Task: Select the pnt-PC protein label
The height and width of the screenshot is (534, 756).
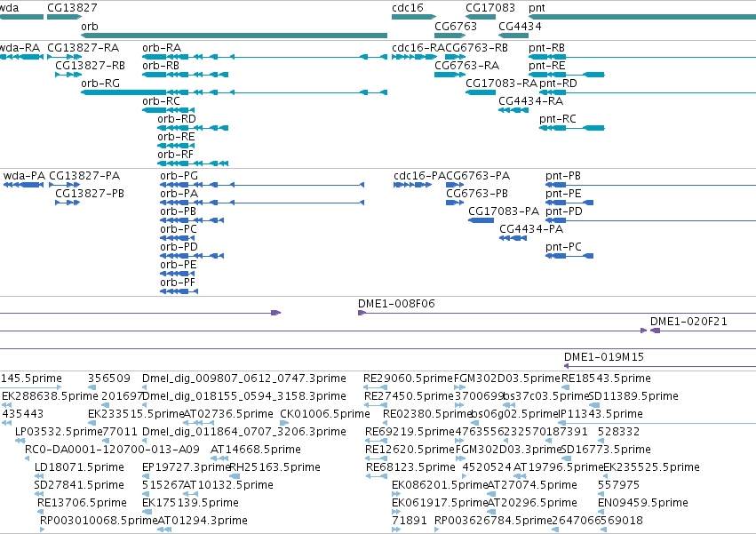Action: [563, 247]
